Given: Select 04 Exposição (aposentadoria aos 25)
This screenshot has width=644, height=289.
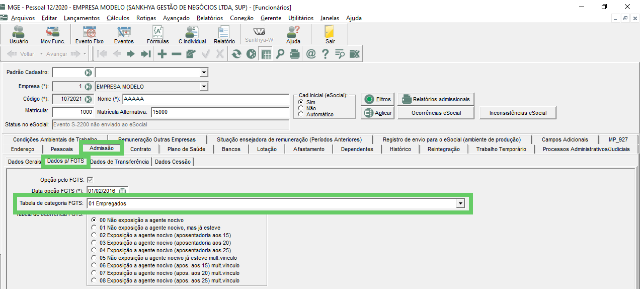Looking at the screenshot, I should click(x=94, y=250).
